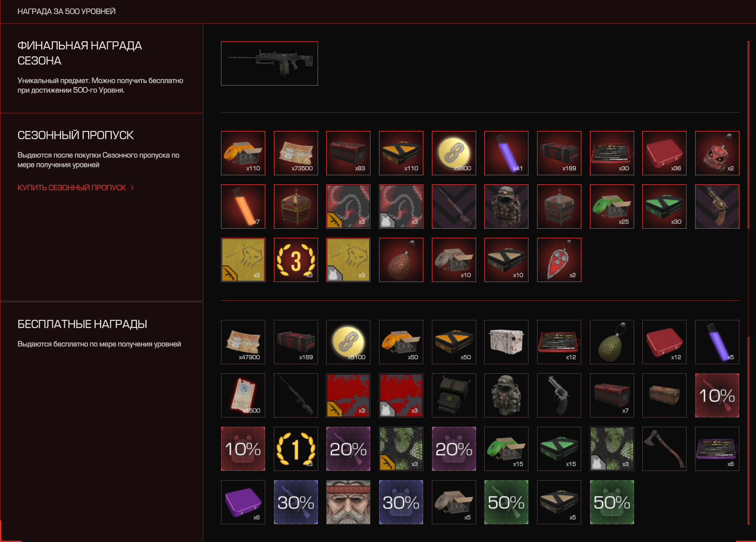Click the purple case x6 reward

243,502
